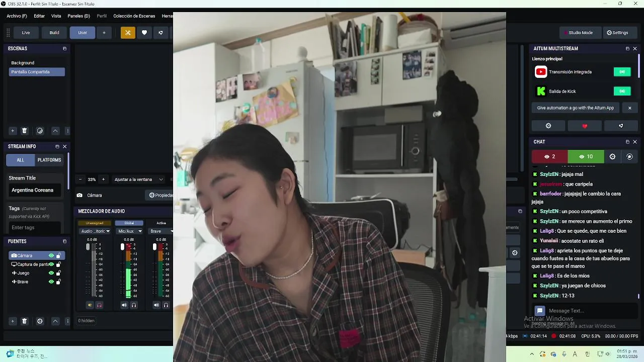The width and height of the screenshot is (644, 362).
Task: Add a new scene in Escenas panel
Action: tap(13, 131)
